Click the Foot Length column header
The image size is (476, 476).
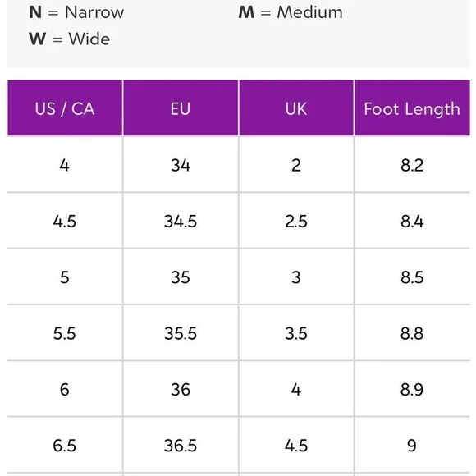[x=412, y=108]
